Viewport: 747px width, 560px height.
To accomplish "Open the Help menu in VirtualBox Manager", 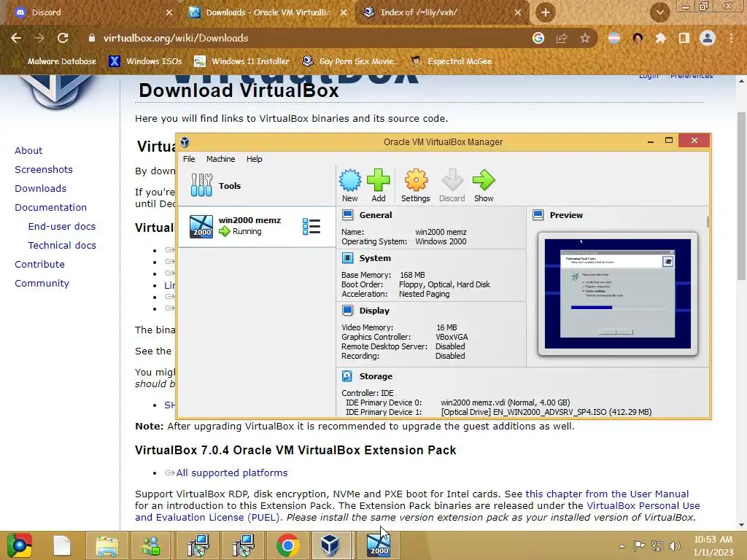I will tap(255, 159).
